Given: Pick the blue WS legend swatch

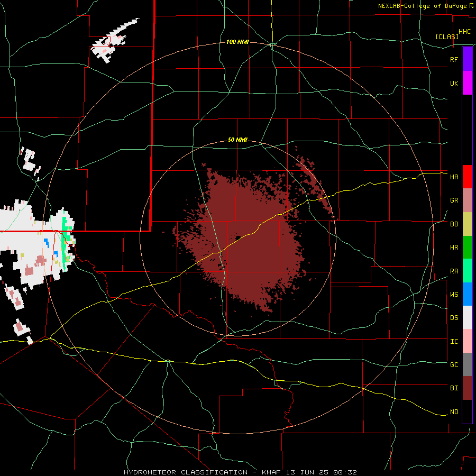Looking at the screenshot, I should click(x=467, y=294).
